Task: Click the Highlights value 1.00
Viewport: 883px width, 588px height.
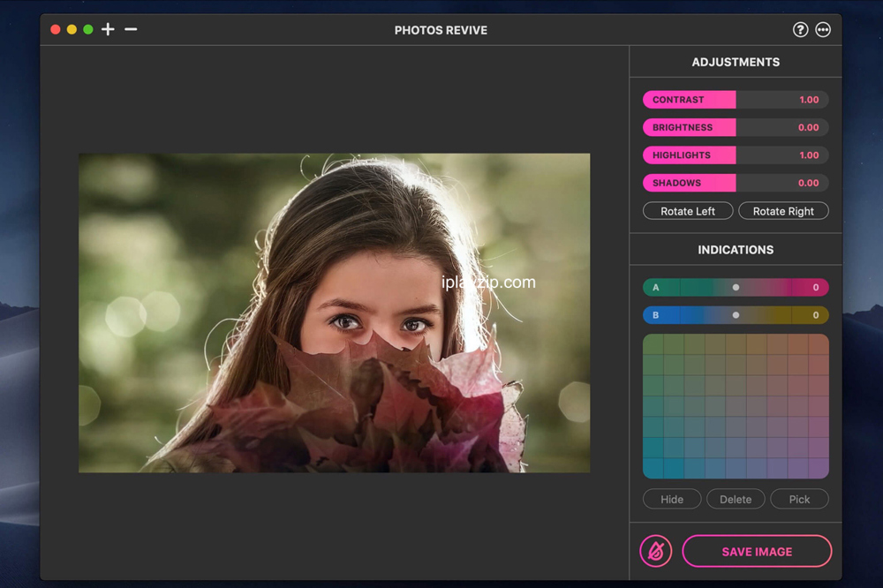Action: (x=809, y=155)
